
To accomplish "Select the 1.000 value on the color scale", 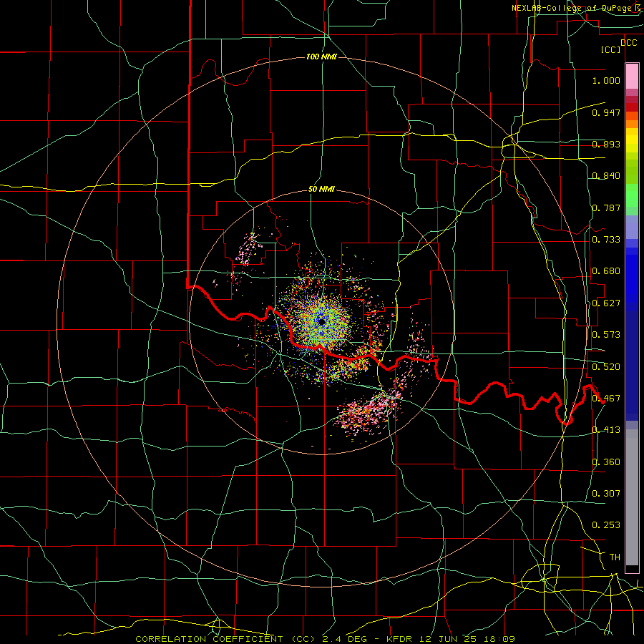I will click(x=606, y=80).
